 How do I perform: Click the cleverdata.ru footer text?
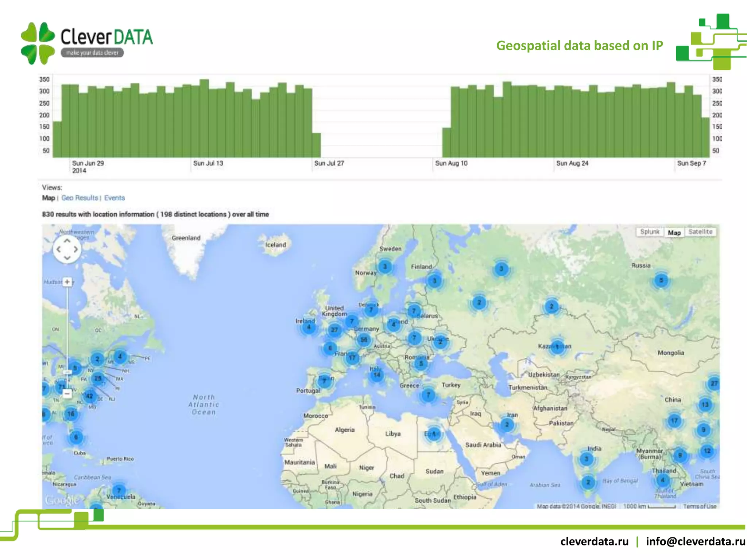click(595, 541)
